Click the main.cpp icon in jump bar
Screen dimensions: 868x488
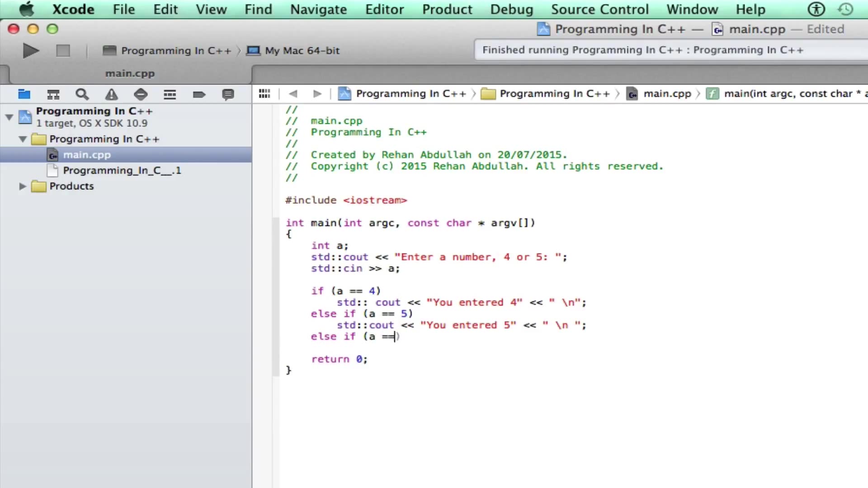tap(632, 94)
